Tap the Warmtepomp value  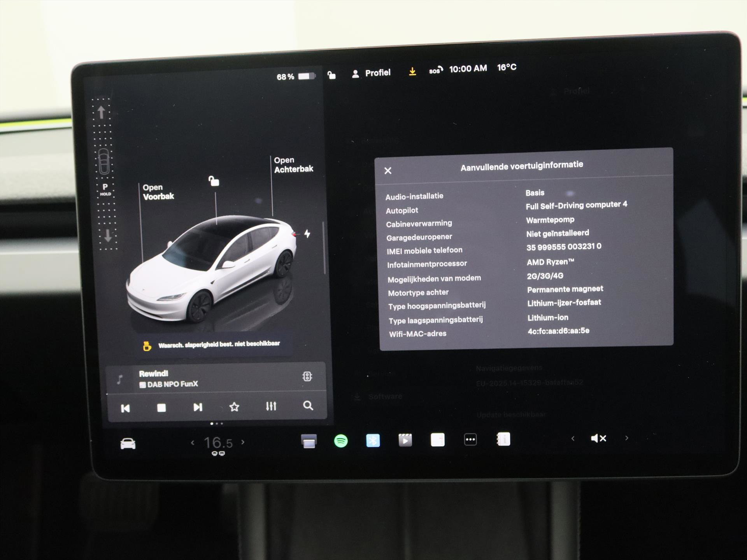(550, 220)
